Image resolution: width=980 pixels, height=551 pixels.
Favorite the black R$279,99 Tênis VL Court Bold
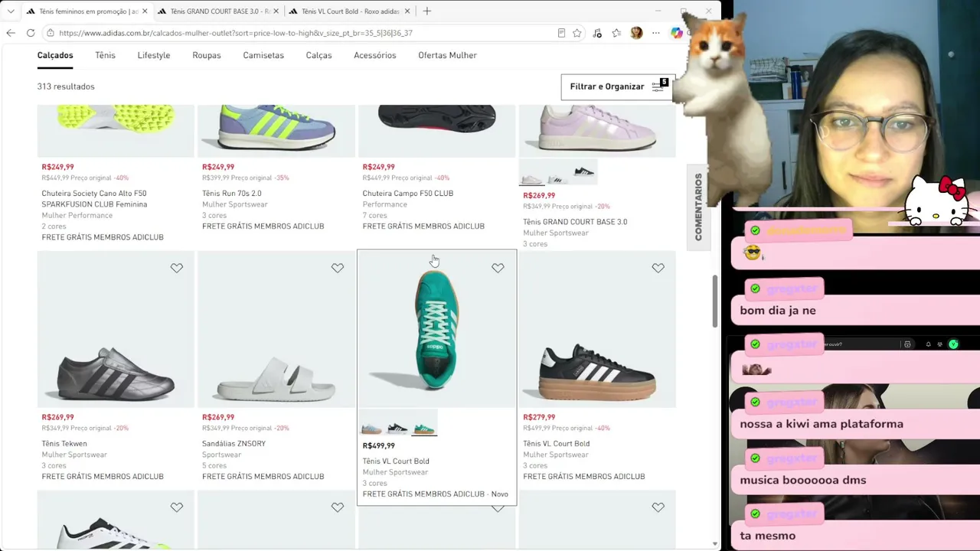pyautogui.click(x=658, y=268)
